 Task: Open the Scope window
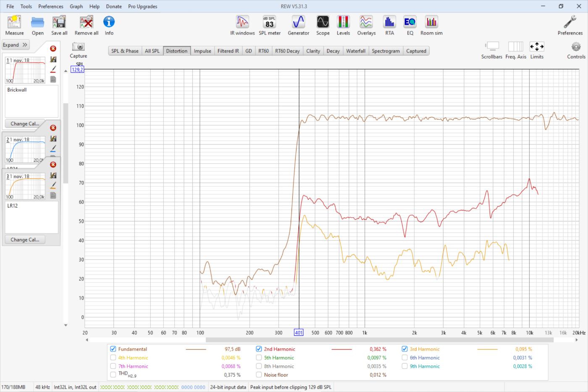(x=323, y=23)
